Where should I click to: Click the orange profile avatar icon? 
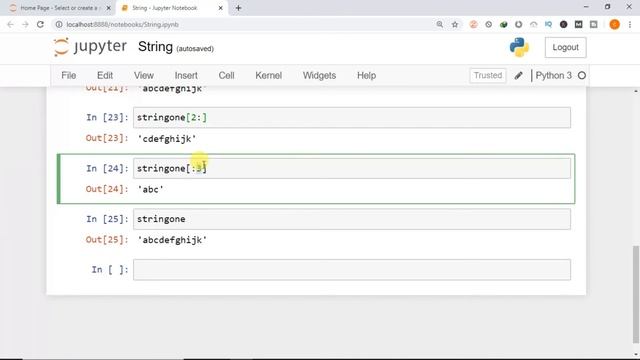[x=614, y=24]
